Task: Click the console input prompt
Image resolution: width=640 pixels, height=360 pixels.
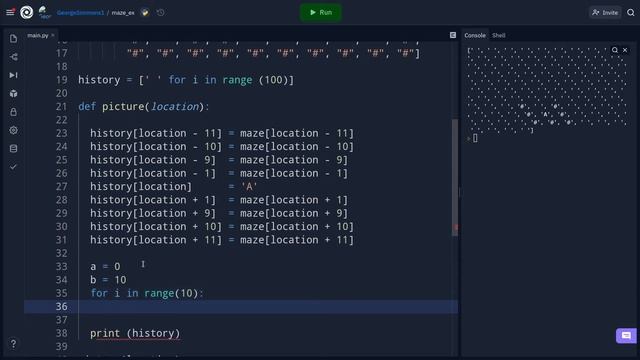Action: click(x=475, y=138)
